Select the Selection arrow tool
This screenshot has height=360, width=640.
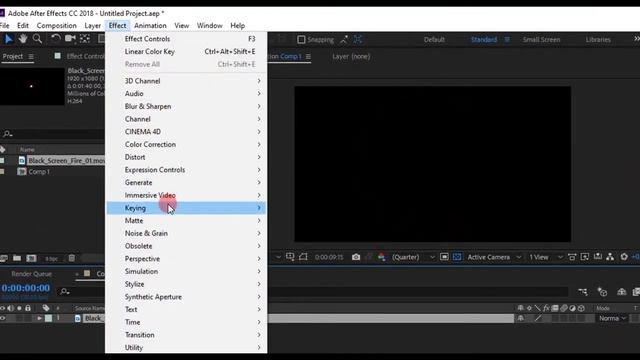[8, 39]
